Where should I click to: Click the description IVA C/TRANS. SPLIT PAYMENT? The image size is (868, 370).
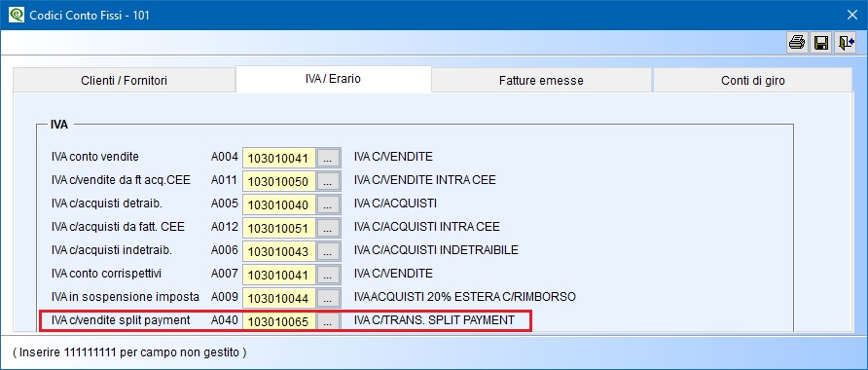click(435, 320)
